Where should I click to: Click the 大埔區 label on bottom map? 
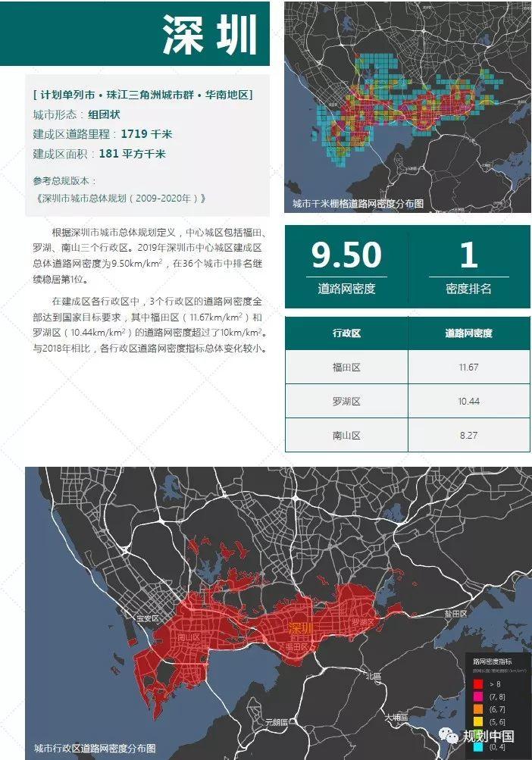tap(396, 717)
